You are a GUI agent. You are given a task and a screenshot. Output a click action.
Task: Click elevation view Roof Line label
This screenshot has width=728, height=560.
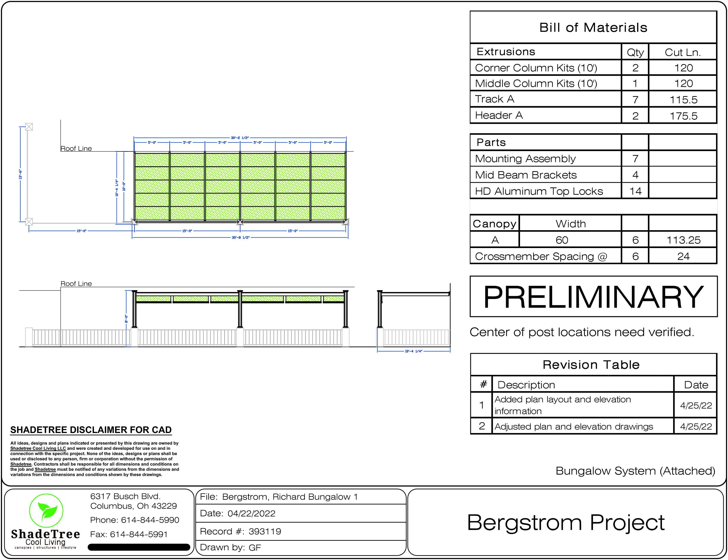click(x=76, y=284)
